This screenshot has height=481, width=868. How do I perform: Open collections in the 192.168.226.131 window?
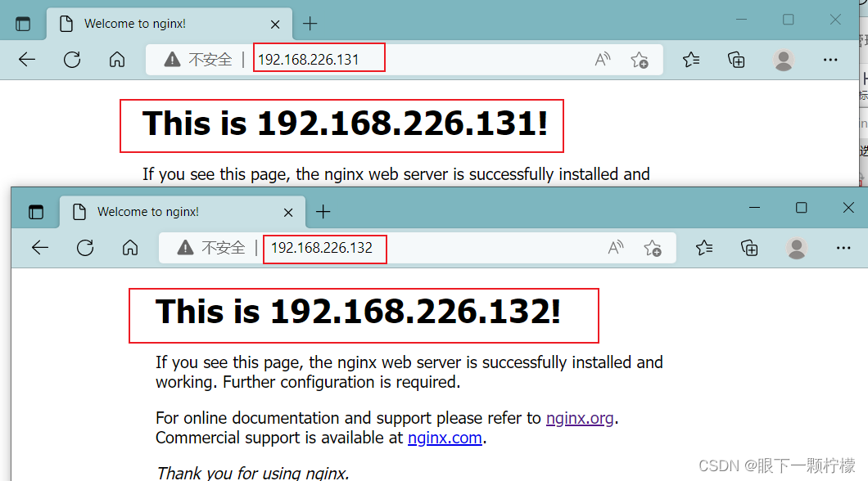coord(736,59)
